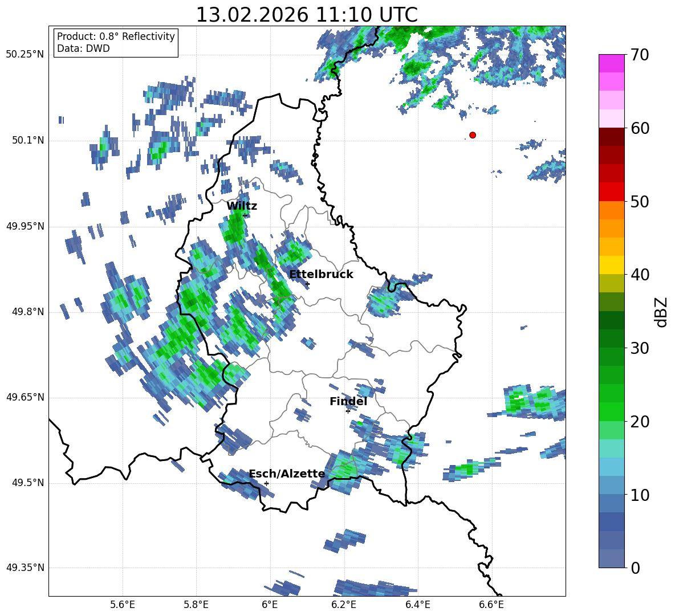
Task: Click the dBZ colorbar axis label
Action: click(x=662, y=312)
